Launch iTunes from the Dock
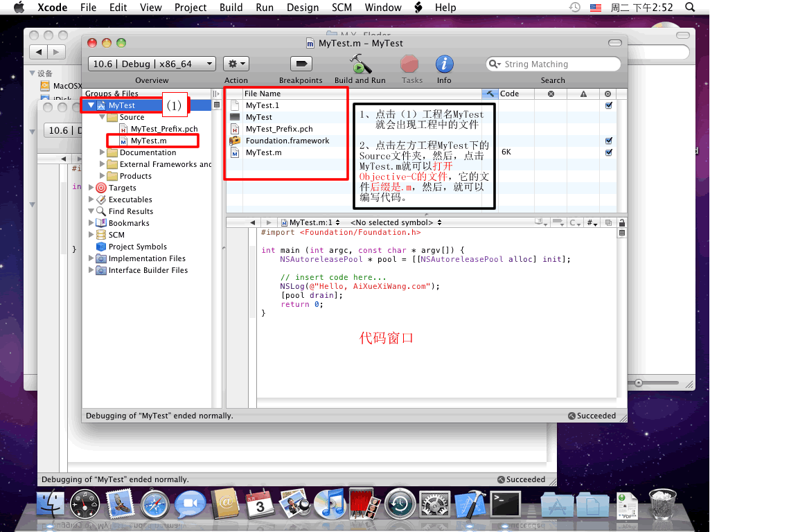 tap(329, 504)
